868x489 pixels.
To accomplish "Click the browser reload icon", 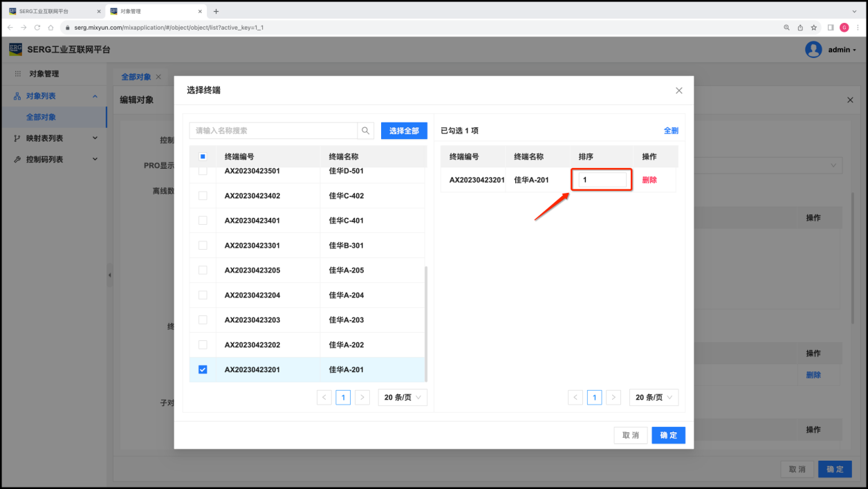I will tap(37, 28).
